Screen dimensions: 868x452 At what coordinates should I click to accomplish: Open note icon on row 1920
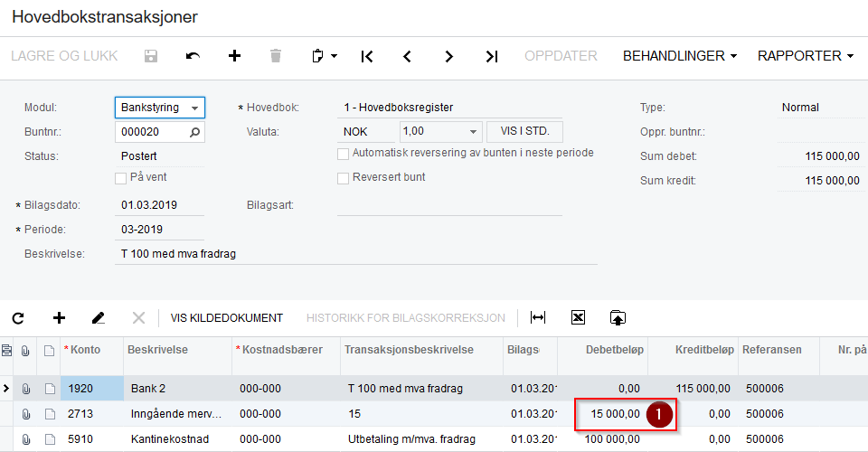point(50,389)
